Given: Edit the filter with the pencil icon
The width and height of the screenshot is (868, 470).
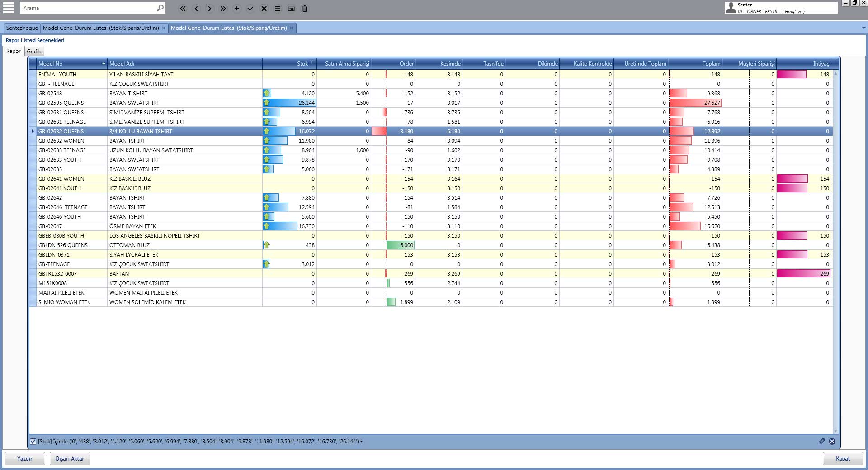Looking at the screenshot, I should point(821,441).
